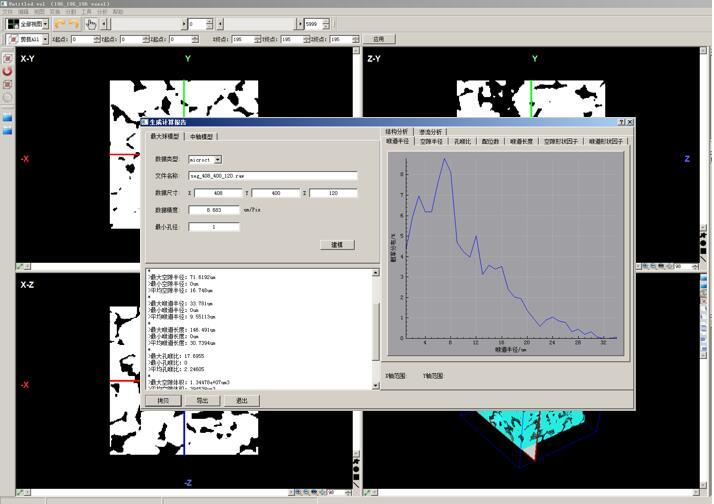The height and width of the screenshot is (504, 714).
Task: Click the red circular rotate icon in left sidebar
Action: (x=8, y=72)
